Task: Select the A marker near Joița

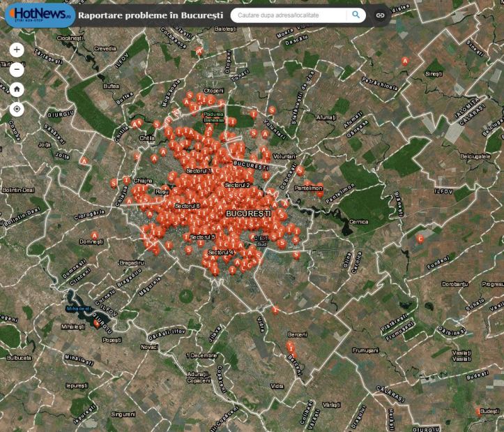Action: click(x=85, y=161)
